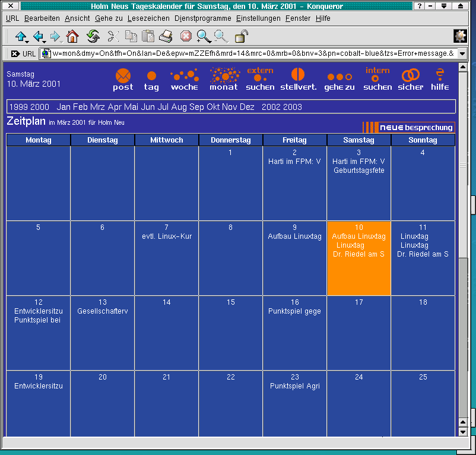Click the 'stellvert.' half-circle icon
This screenshot has width=476, height=455.
(x=298, y=75)
